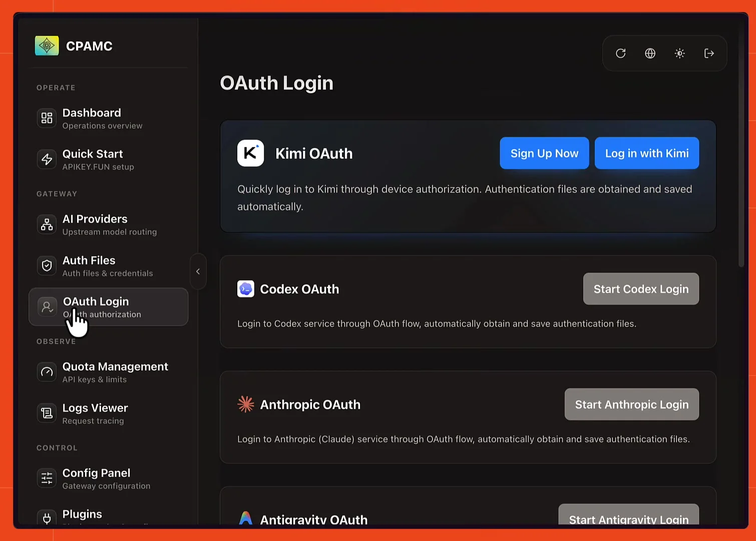Navigate to AI Providers label
The height and width of the screenshot is (541, 756).
coord(95,219)
